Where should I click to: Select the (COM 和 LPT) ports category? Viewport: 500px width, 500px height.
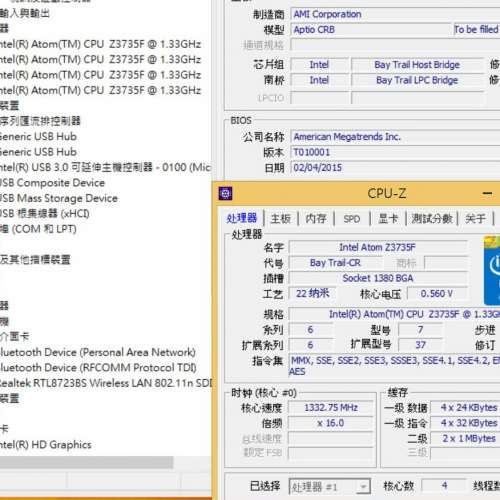click(38, 229)
